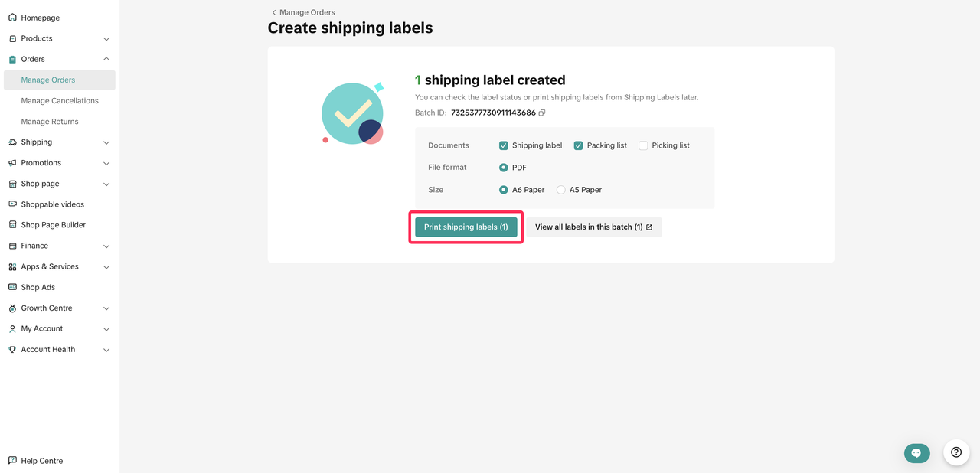Click the help question mark icon

pos(956,452)
